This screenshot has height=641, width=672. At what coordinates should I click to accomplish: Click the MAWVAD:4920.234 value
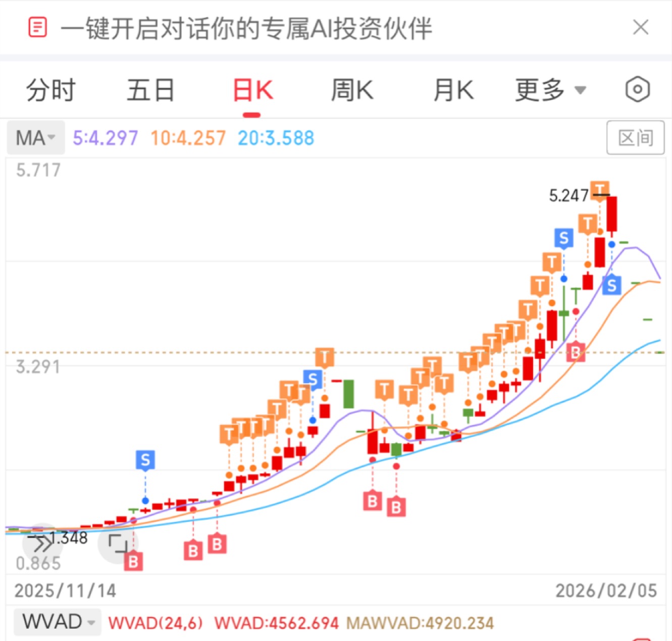420,623
